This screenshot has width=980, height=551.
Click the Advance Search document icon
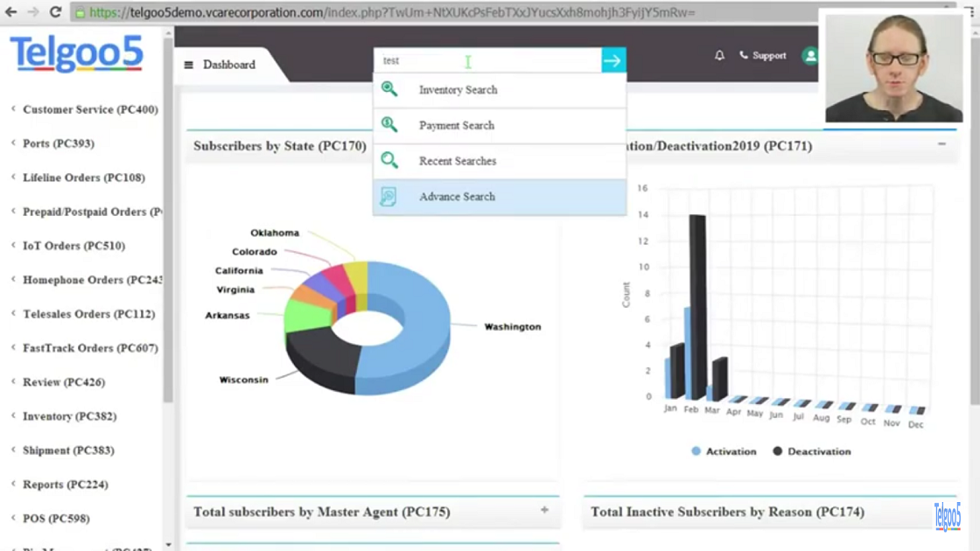(x=388, y=196)
